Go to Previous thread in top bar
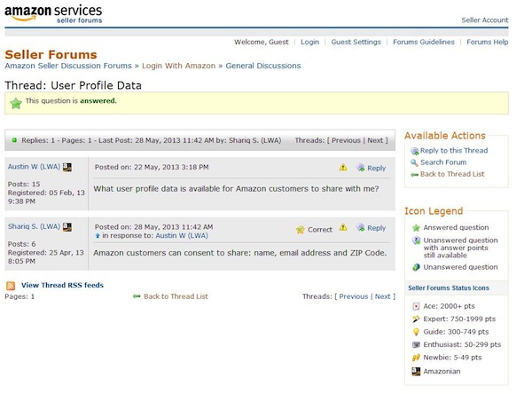Image resolution: width=532 pixels, height=394 pixels. [346, 140]
